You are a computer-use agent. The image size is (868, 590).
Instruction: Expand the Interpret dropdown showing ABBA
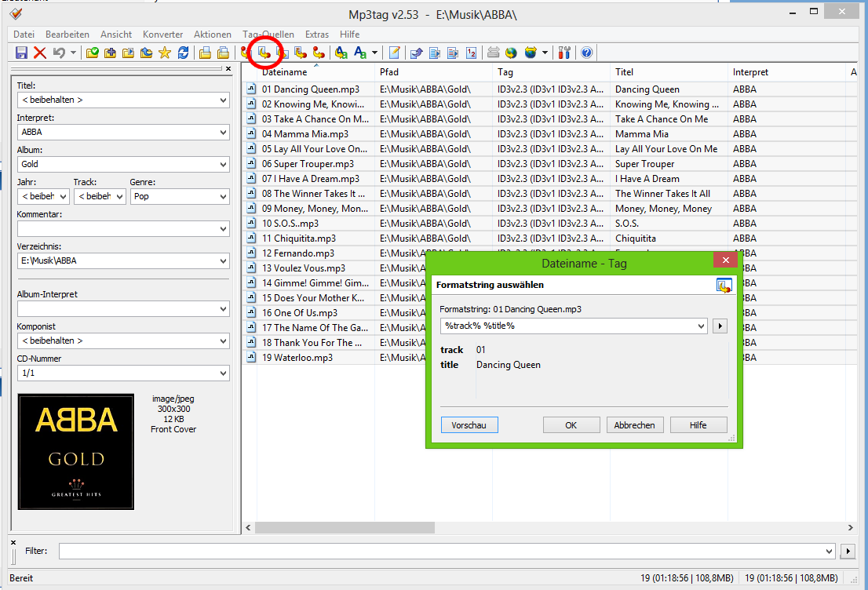pyautogui.click(x=223, y=133)
